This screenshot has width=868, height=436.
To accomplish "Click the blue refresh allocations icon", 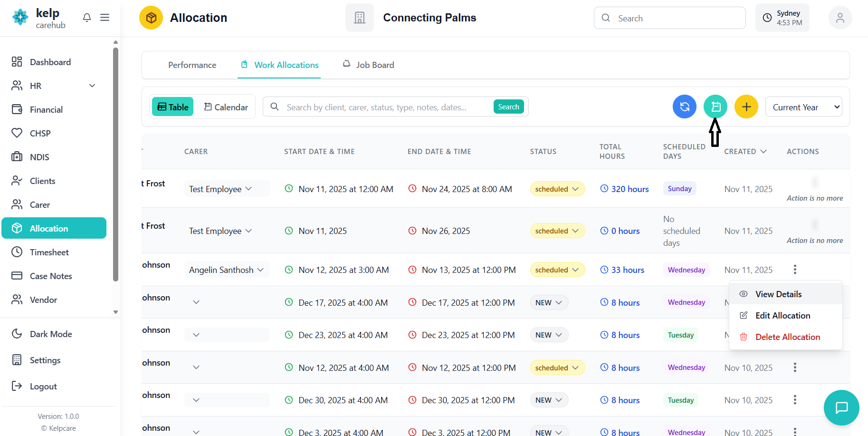I will [x=684, y=107].
